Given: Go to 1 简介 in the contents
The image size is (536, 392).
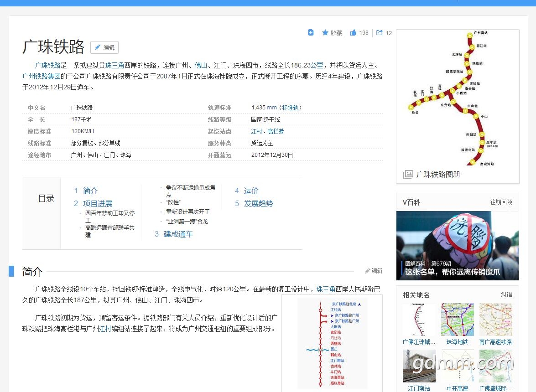Looking at the screenshot, I should pos(86,191).
